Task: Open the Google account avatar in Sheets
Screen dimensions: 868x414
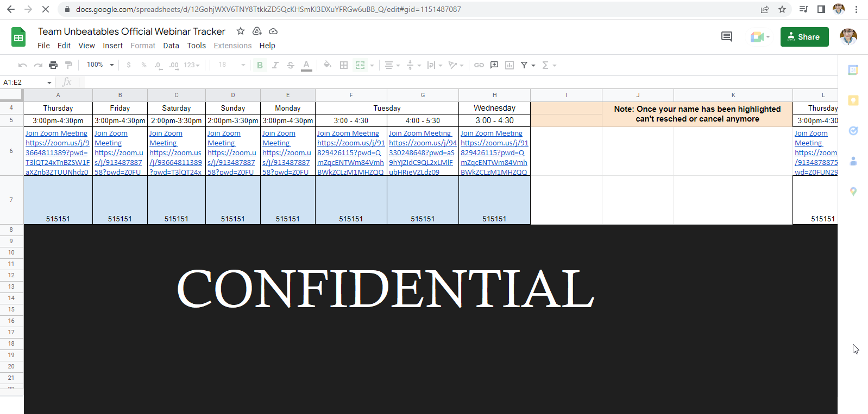Action: pyautogui.click(x=848, y=37)
